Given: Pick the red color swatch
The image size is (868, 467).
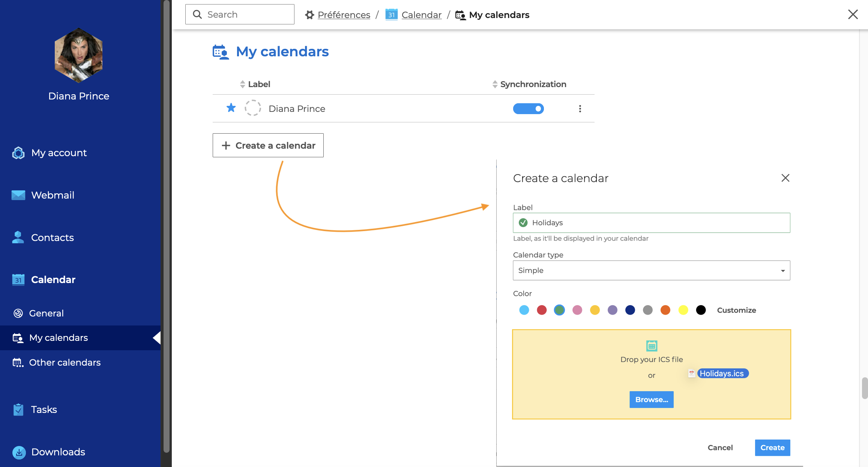Looking at the screenshot, I should [542, 310].
